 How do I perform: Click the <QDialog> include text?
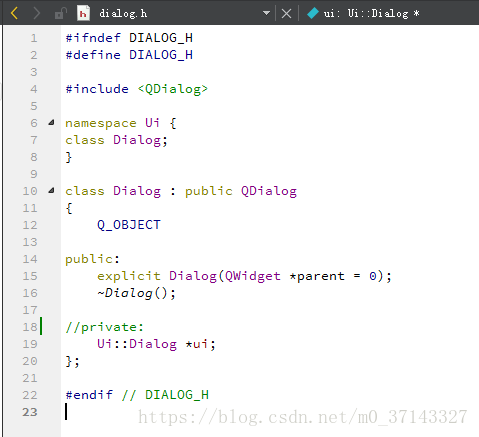point(173,89)
